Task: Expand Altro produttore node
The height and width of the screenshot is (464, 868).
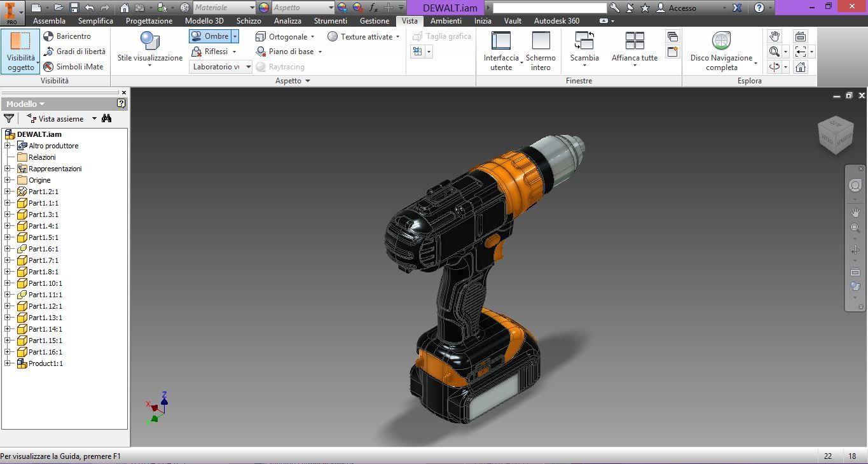Action: (x=8, y=146)
